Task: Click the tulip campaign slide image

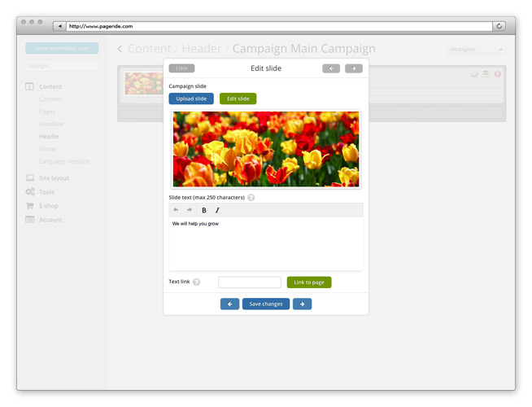Action: click(x=266, y=150)
